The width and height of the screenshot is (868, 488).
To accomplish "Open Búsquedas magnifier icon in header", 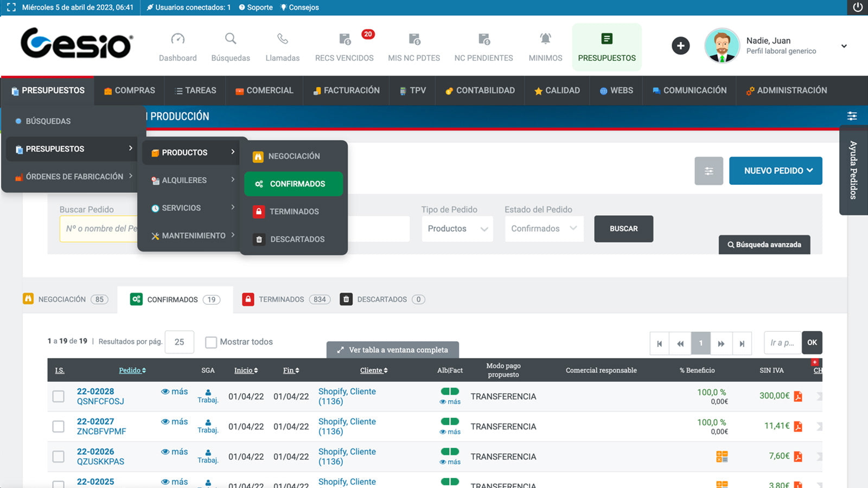I will [231, 39].
